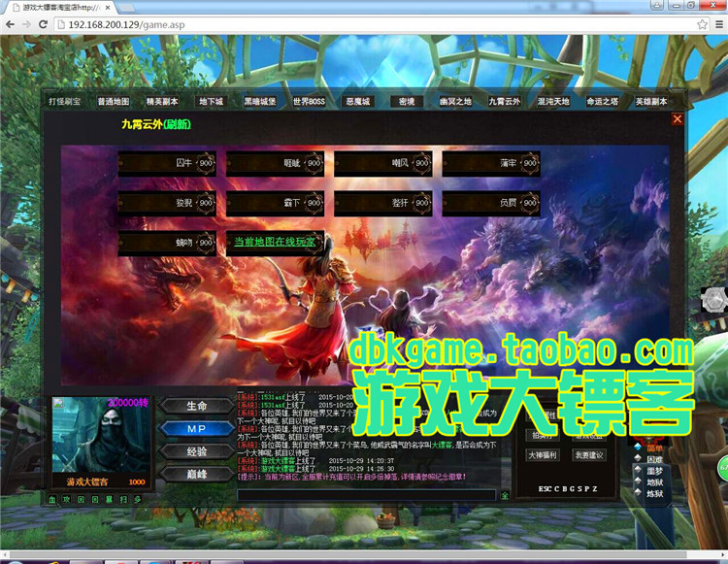The image size is (728, 564).
Task: Open the 幽冥之地 tab
Action: [455, 101]
